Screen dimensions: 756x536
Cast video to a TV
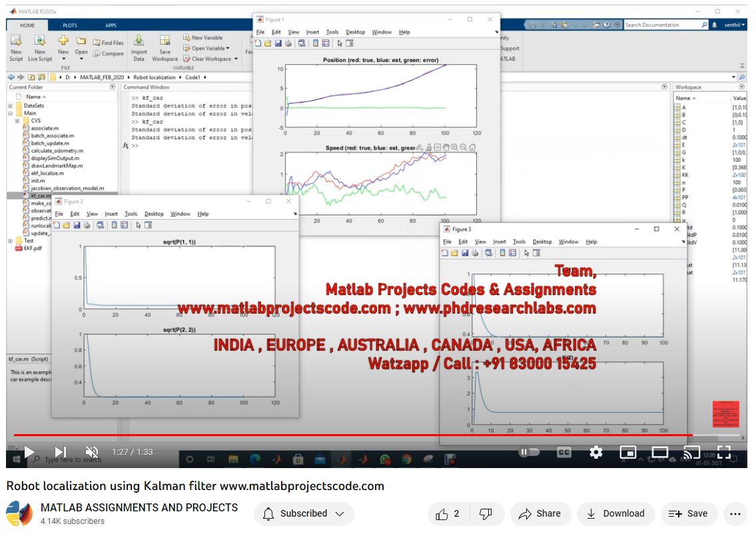tap(691, 452)
